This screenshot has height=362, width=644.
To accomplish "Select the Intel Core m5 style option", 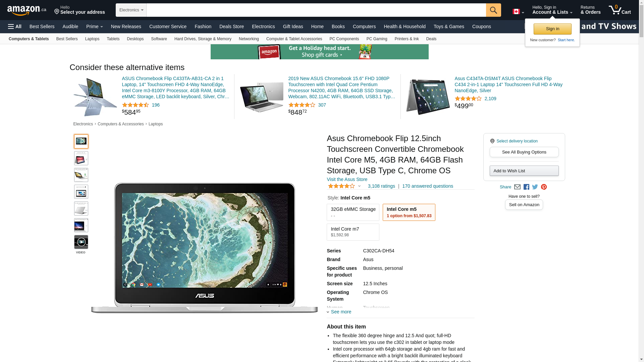I will (409, 212).
